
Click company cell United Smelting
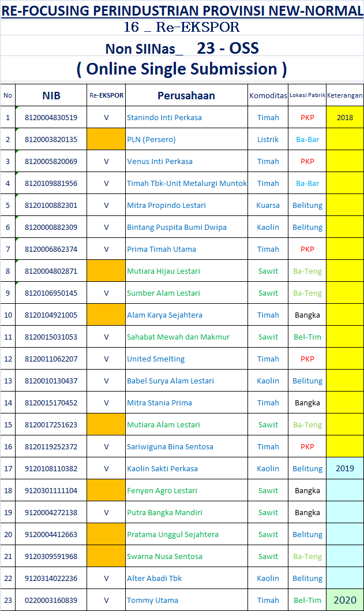[x=186, y=359]
